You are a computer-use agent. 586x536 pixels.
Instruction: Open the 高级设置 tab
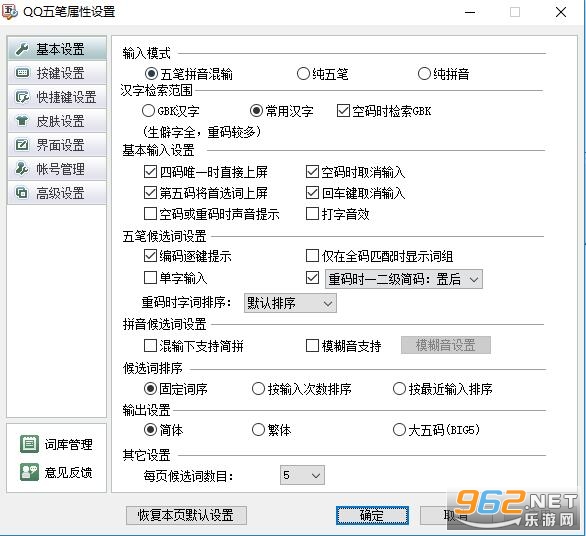[57, 193]
